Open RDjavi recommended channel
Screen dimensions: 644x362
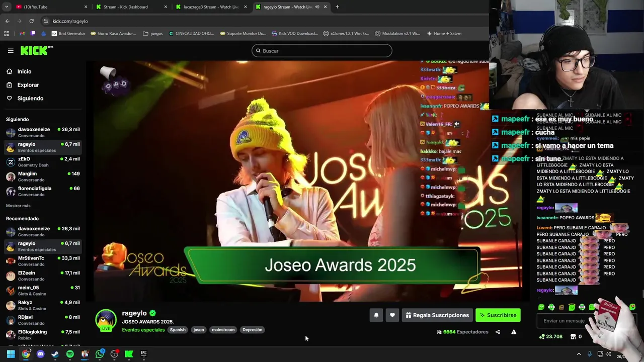[43, 320]
